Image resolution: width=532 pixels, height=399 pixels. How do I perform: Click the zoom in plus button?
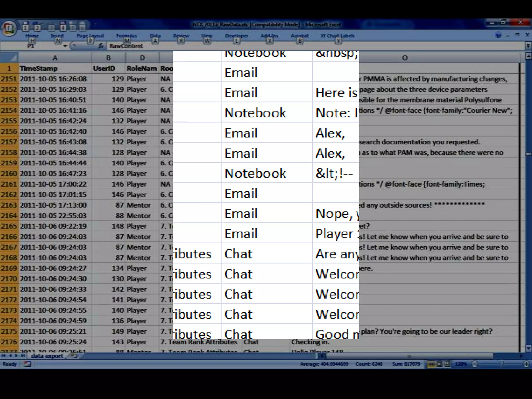(526, 364)
